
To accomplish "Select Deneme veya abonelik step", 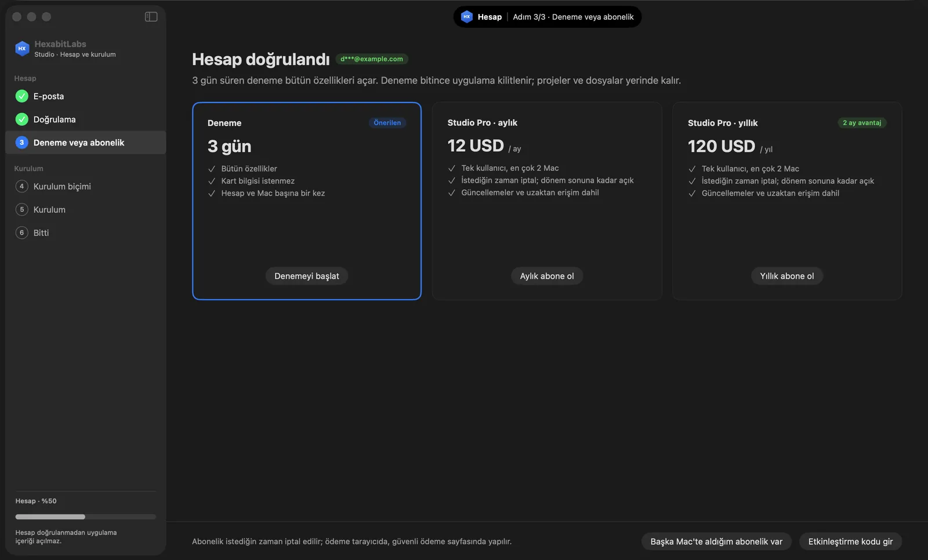I will point(86,143).
